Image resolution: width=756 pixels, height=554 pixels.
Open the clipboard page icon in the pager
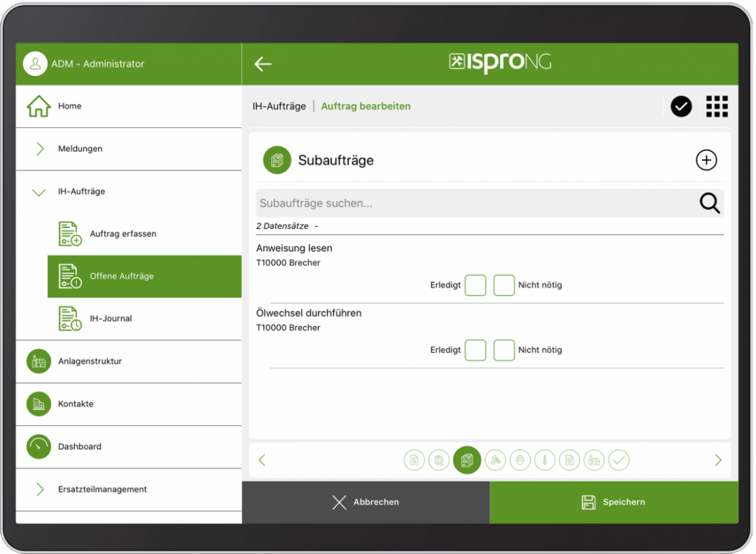click(439, 460)
